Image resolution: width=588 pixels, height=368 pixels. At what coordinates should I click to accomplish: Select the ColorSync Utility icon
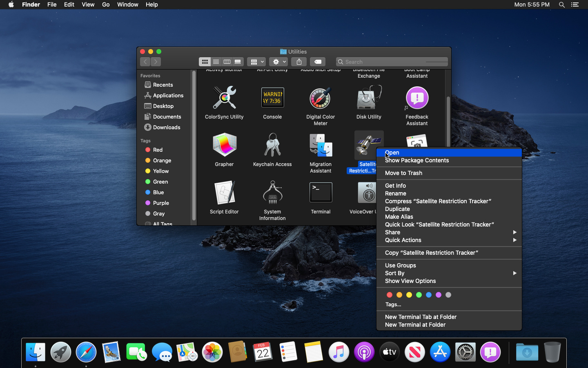coord(224,99)
